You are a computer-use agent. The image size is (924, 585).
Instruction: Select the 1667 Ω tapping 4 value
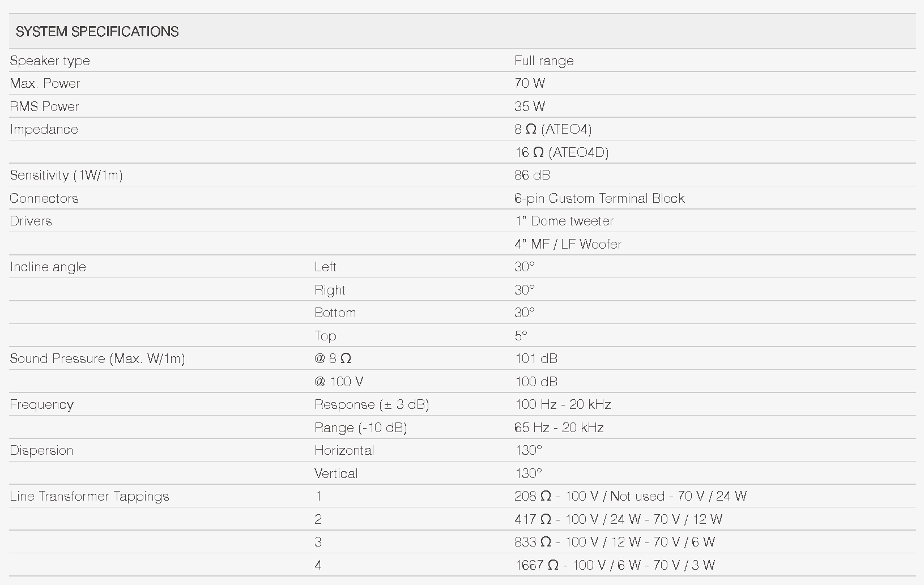[615, 565]
